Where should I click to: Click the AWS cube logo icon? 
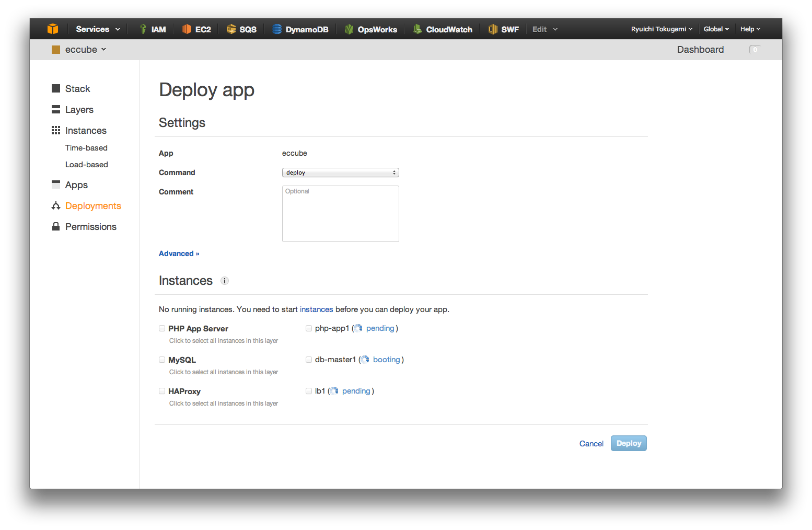(x=53, y=29)
